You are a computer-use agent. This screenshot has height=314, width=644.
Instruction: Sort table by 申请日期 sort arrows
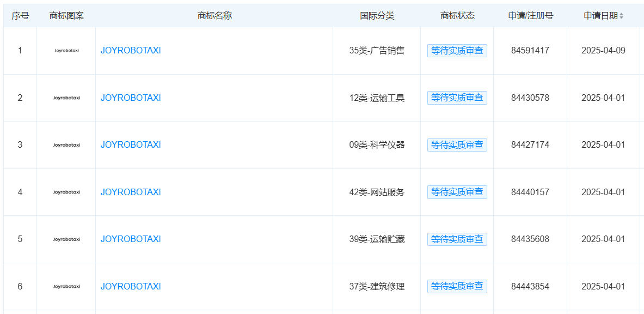pos(622,16)
